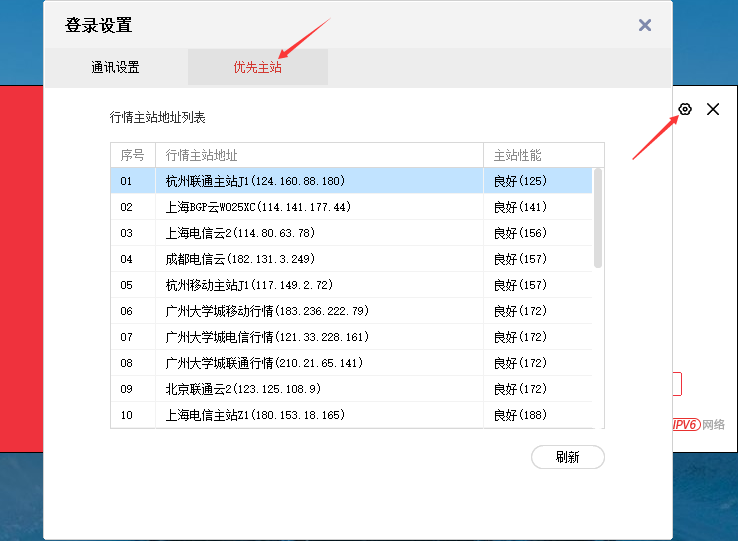Select row 杭州联通主站J1(124.160.88.180)
Screen dimensions: 738x541
[x=351, y=181]
